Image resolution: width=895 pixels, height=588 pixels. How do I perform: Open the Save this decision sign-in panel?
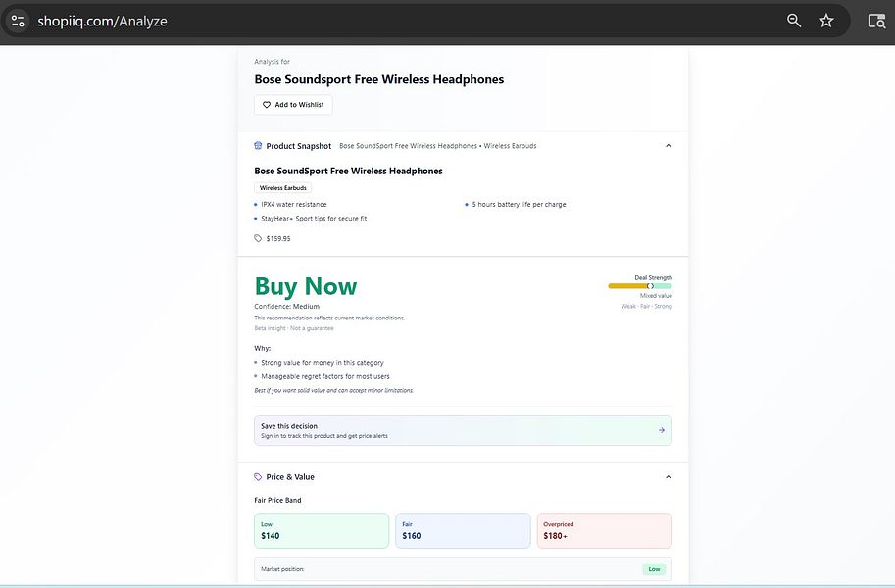point(461,429)
